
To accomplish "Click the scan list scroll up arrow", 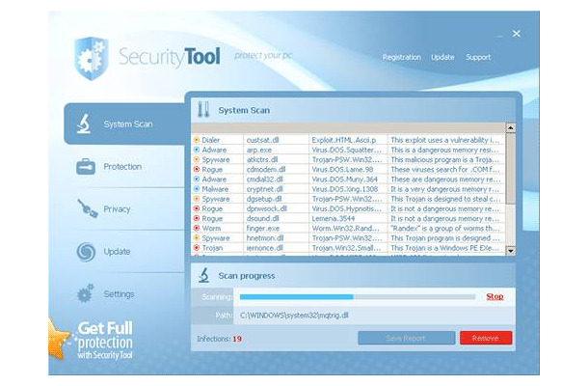I will point(510,128).
